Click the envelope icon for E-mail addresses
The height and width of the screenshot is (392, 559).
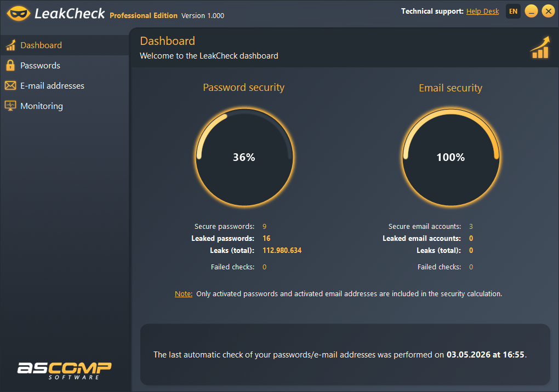coord(10,85)
